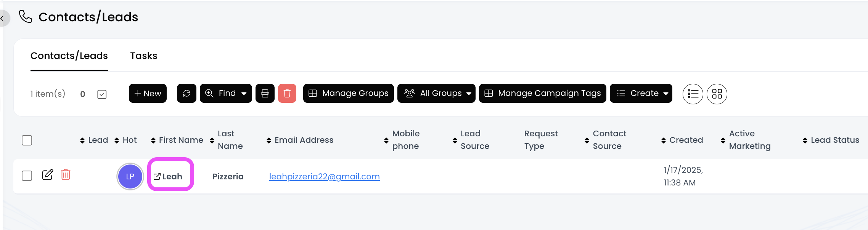Tick the header select-all checkbox

point(27,141)
